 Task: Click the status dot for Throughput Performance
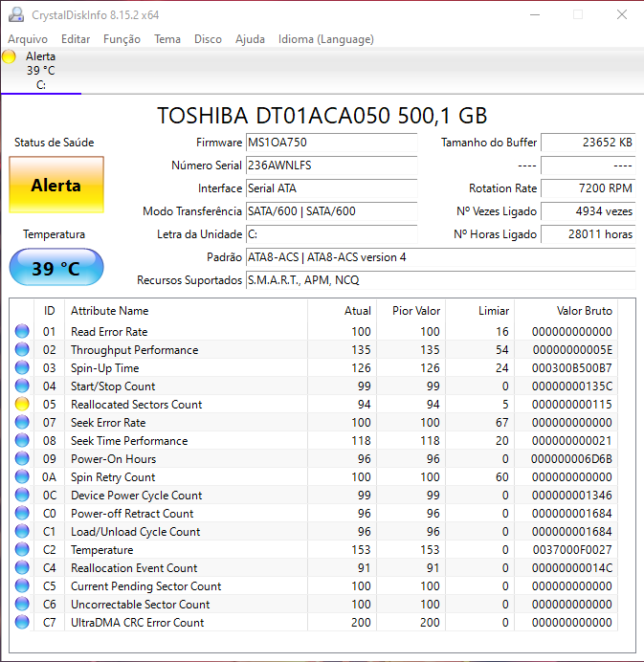point(22,349)
